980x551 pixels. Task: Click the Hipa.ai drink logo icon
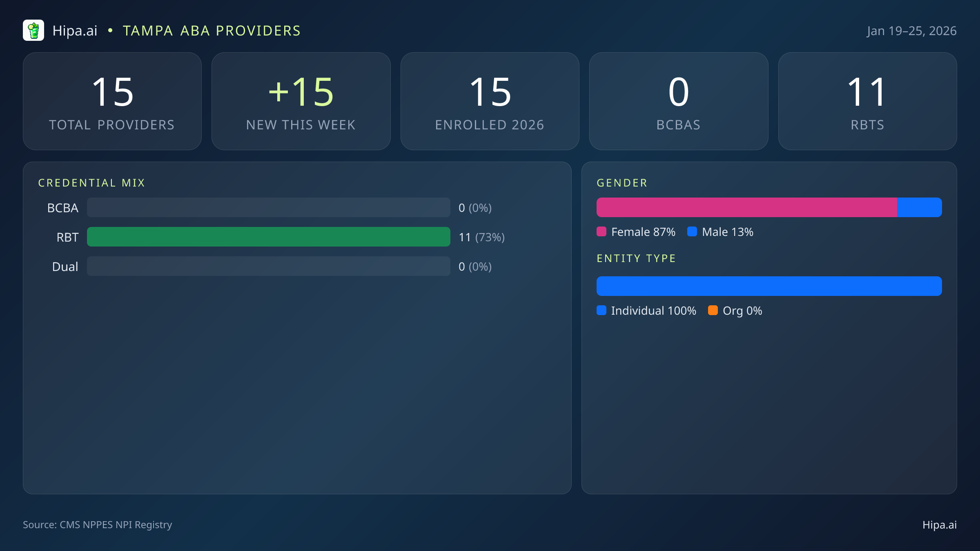click(33, 31)
